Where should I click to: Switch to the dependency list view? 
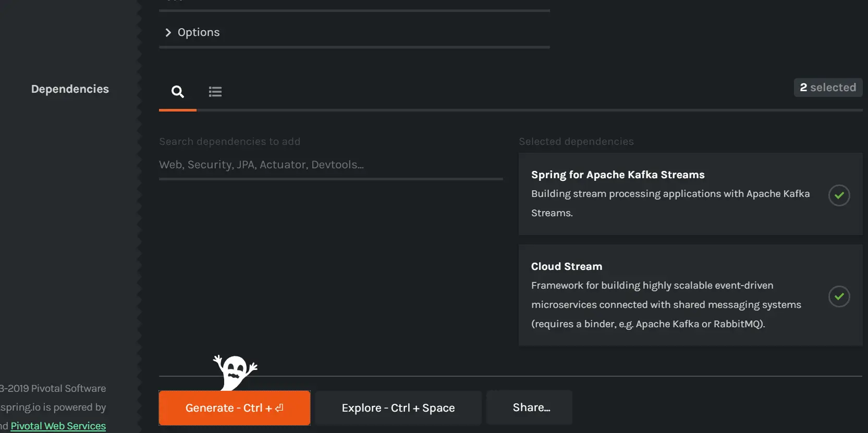coord(215,92)
